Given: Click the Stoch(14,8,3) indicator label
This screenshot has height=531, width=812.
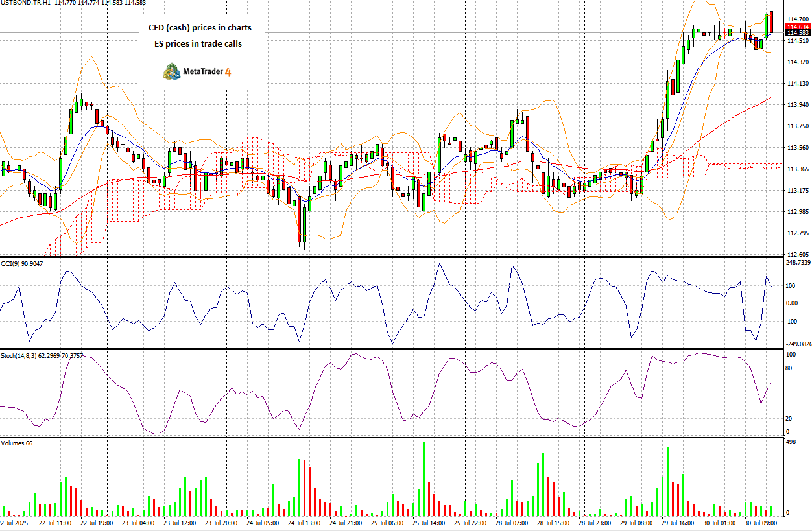Looking at the screenshot, I should pyautogui.click(x=42, y=355).
